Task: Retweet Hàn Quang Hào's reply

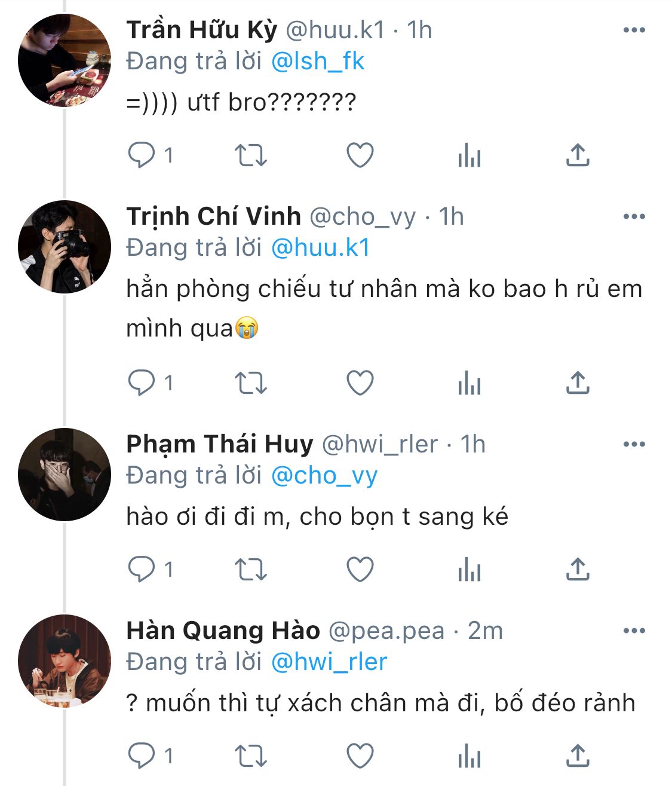Action: 250,756
